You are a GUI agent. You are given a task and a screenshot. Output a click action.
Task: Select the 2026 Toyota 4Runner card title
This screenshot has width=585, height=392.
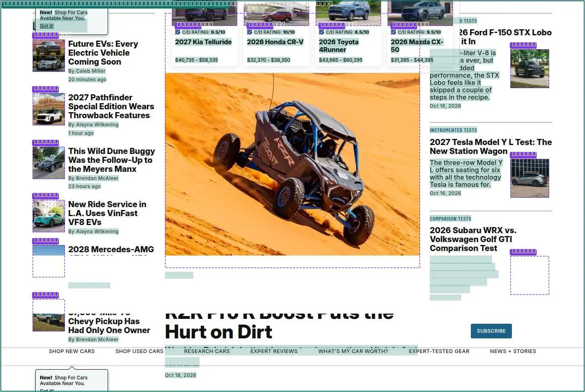click(339, 46)
